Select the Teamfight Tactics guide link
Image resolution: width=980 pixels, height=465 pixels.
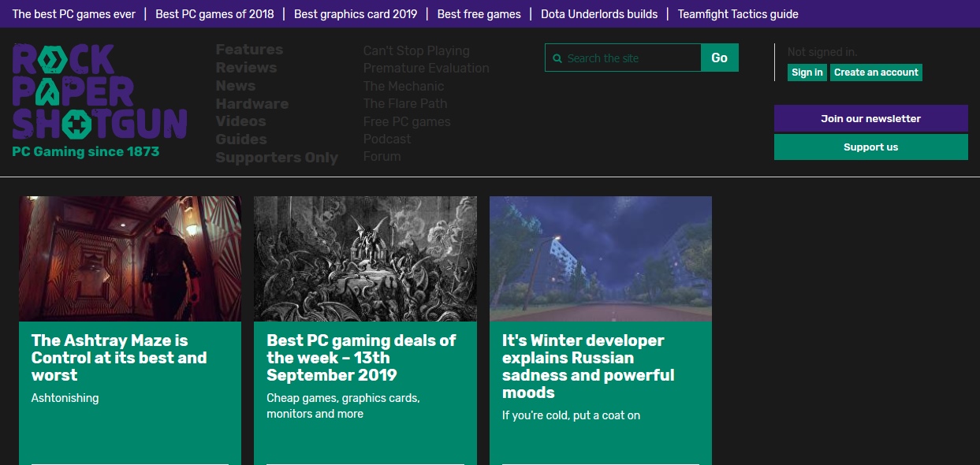[x=738, y=14]
